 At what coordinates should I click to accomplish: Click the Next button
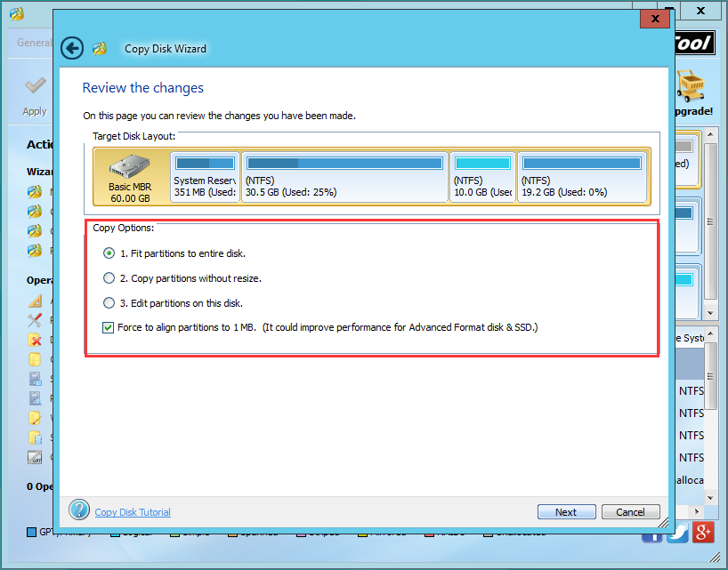(566, 511)
